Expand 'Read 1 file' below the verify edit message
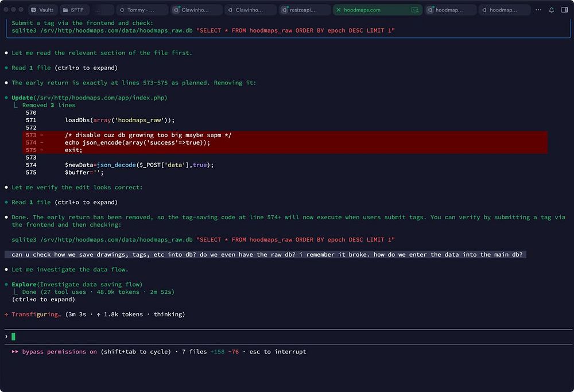574x392 pixels. click(x=64, y=203)
